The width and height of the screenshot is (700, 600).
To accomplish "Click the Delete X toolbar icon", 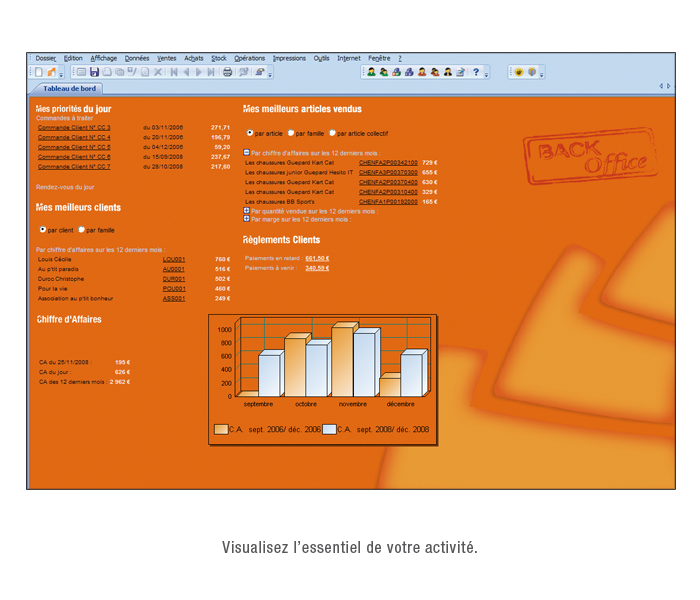I will tap(158, 72).
